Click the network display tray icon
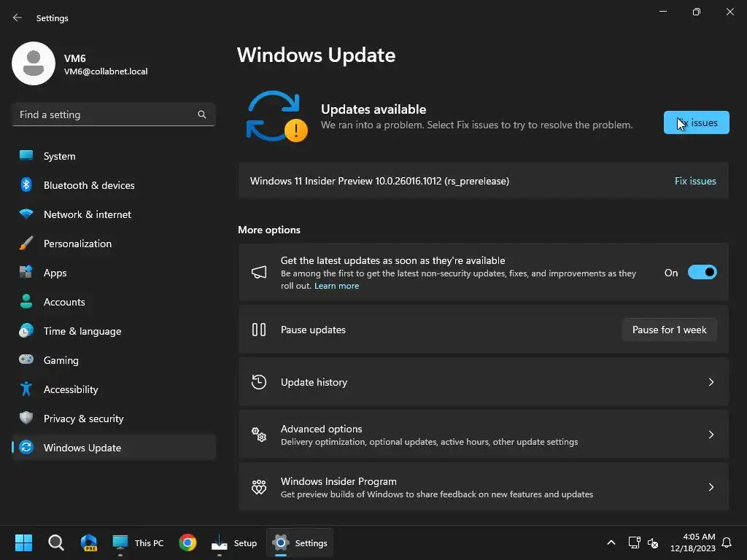747x560 pixels. pos(634,542)
